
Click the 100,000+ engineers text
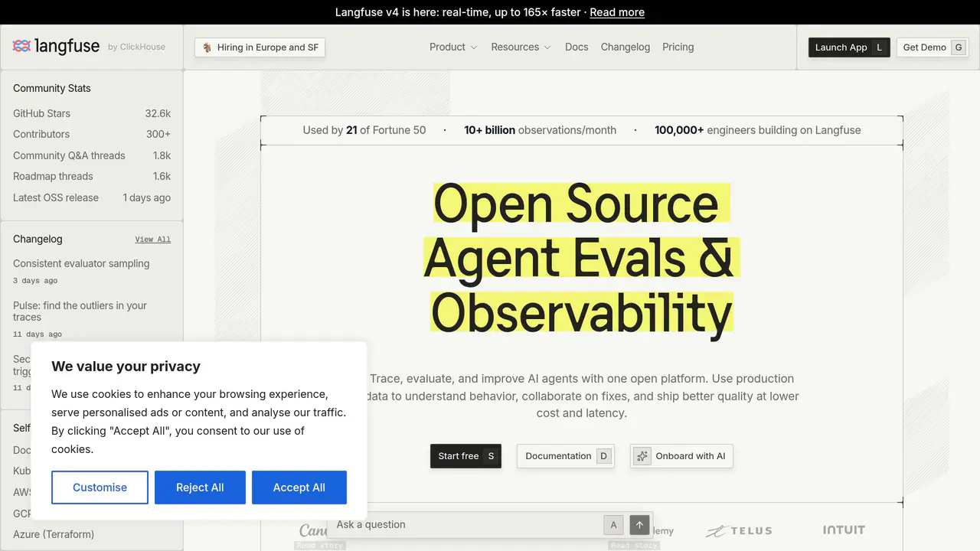pos(758,130)
